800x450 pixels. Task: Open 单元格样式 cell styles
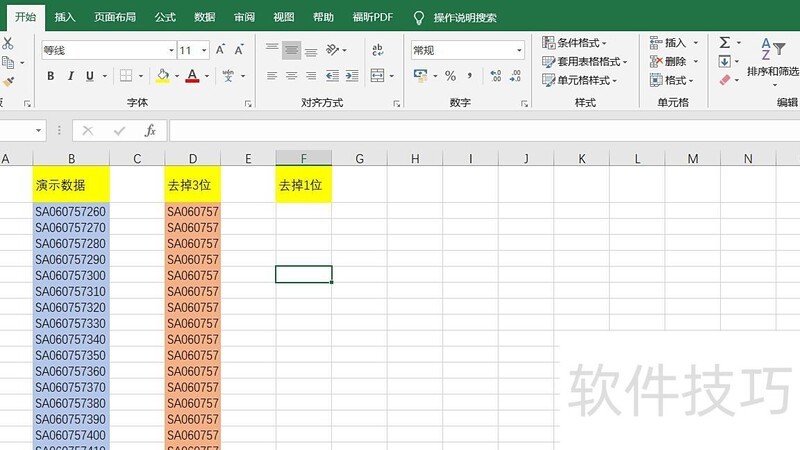click(580, 80)
